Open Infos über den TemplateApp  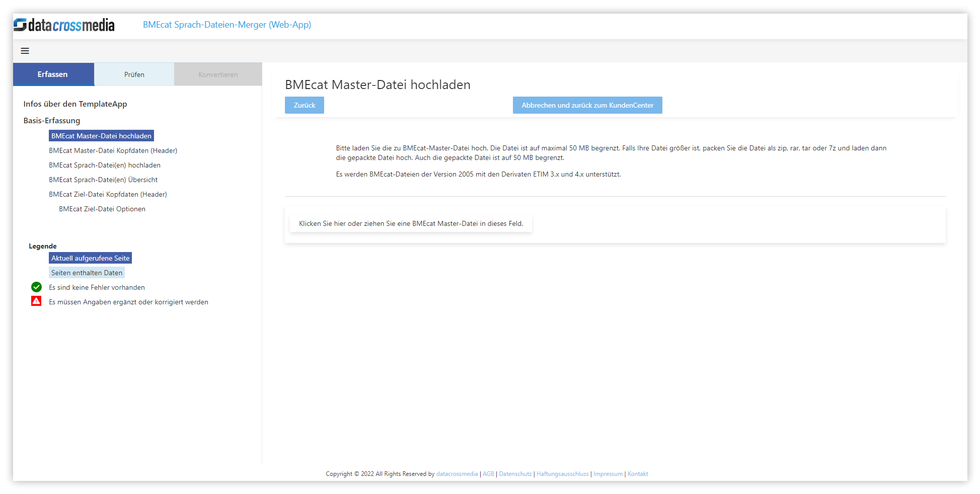76,104
